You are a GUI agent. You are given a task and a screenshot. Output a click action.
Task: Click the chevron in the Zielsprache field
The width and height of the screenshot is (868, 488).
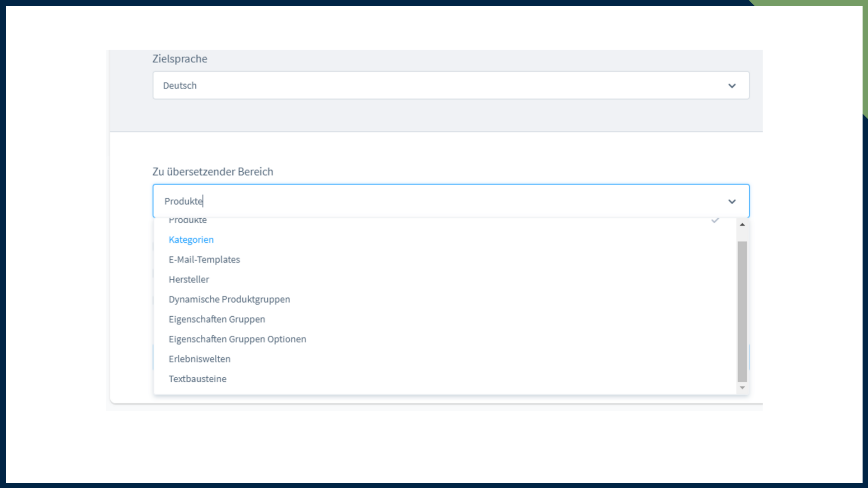point(732,86)
